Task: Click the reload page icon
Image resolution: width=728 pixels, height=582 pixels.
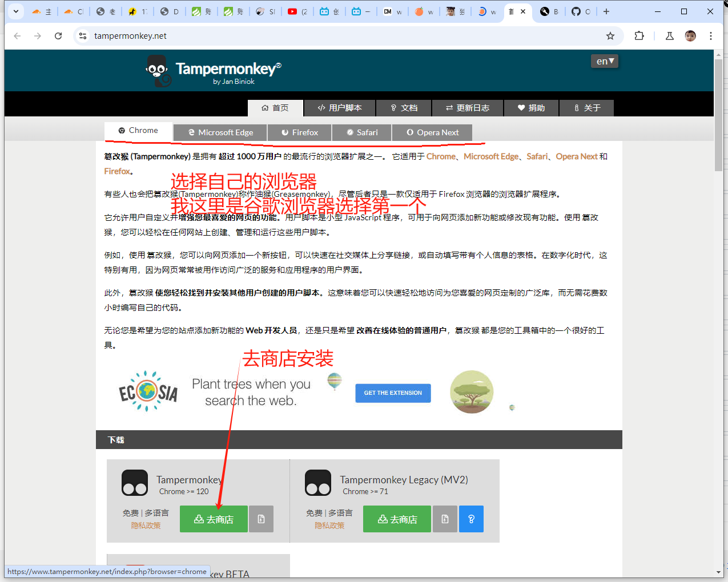Action: tap(58, 36)
